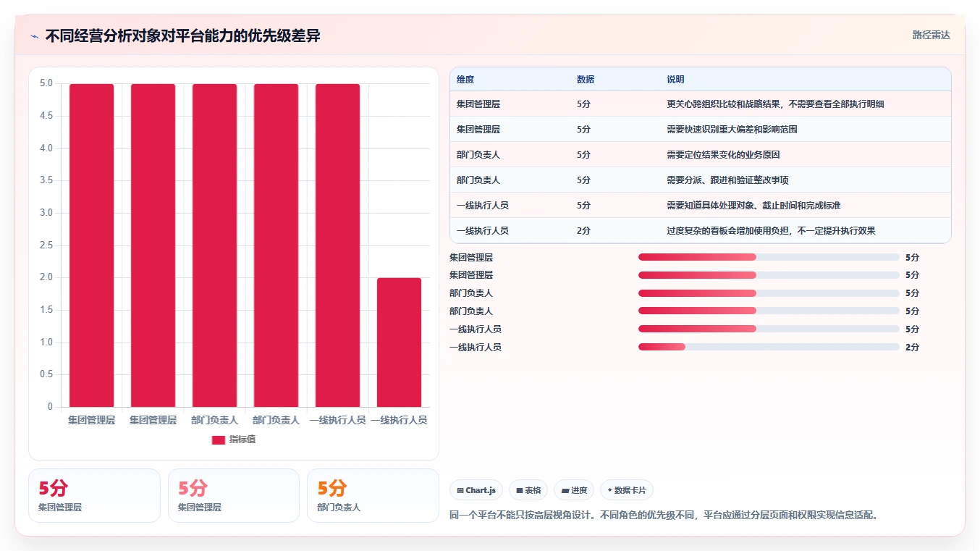Click the 2分 value after the shortest progress bar
Screen dimensions: 980x551
(912, 347)
